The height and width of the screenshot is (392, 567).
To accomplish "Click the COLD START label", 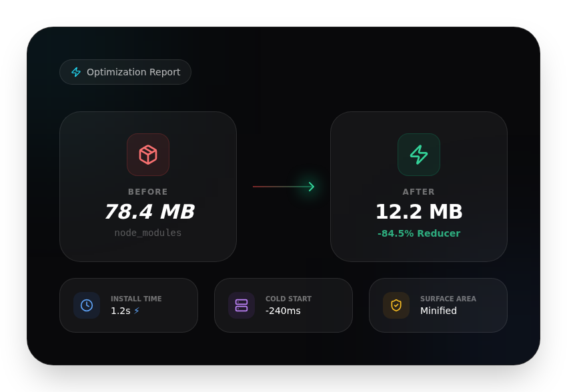I will (x=289, y=299).
